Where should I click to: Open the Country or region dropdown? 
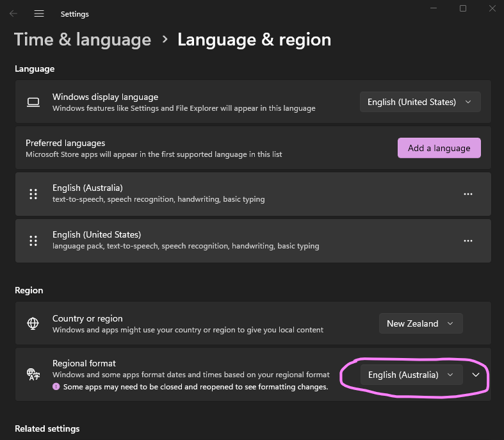(x=420, y=323)
